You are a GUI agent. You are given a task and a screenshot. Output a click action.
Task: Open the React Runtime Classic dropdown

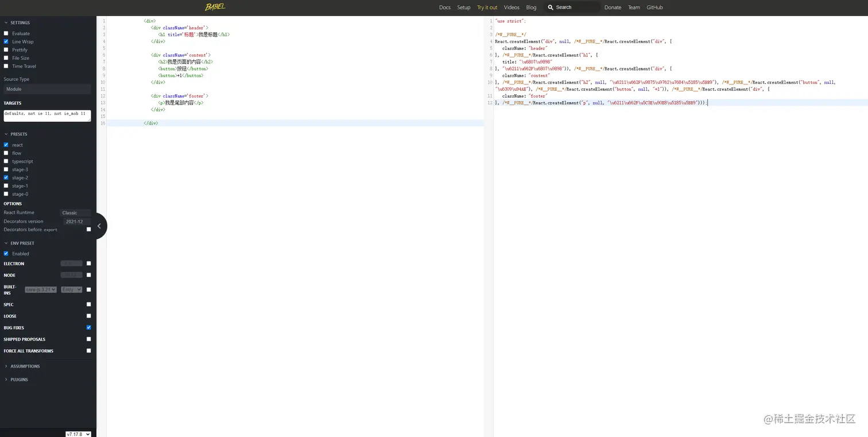(x=76, y=212)
